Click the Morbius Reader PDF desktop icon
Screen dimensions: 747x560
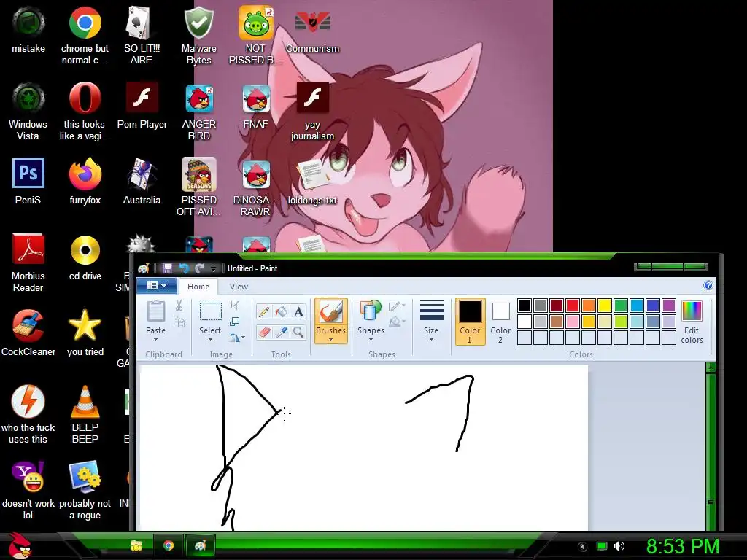(x=28, y=262)
